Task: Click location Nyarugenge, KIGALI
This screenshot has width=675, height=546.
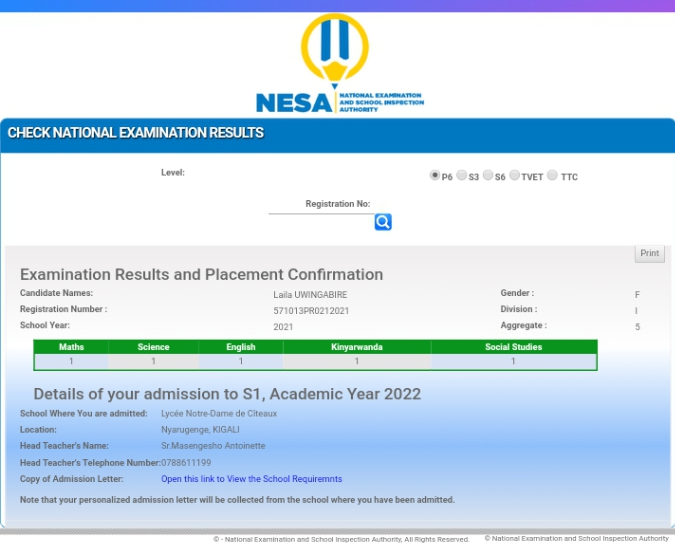Action: coord(200,430)
